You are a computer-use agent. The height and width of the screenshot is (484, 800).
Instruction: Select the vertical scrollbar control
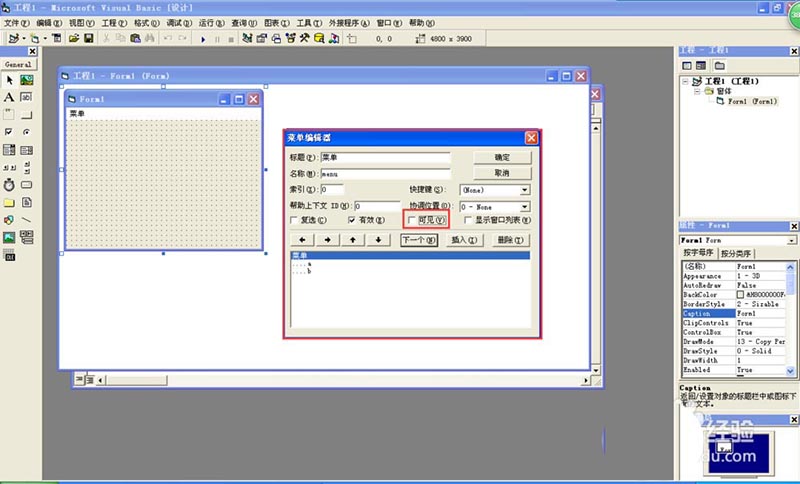pos(27,167)
